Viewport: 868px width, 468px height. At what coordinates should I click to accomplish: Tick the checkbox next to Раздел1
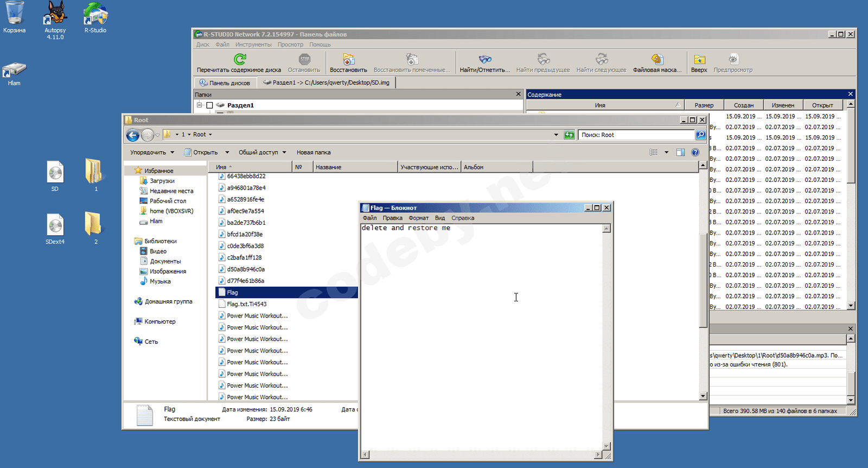point(209,105)
